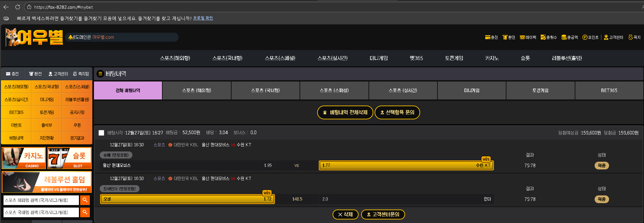The image size is (644, 223).
Task: Open 충전 deposit icon in top header
Action: coord(491,38)
